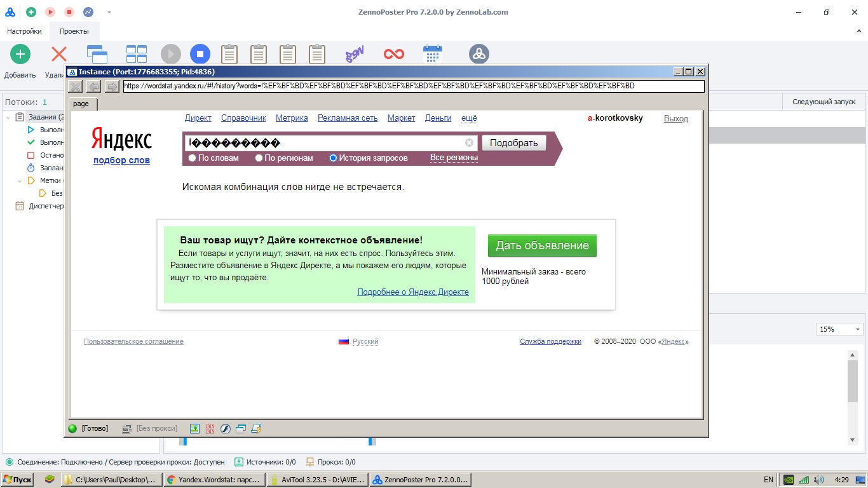The width and height of the screenshot is (868, 488).
Task: Go forward with the Instance forward arrow
Action: 112,86
